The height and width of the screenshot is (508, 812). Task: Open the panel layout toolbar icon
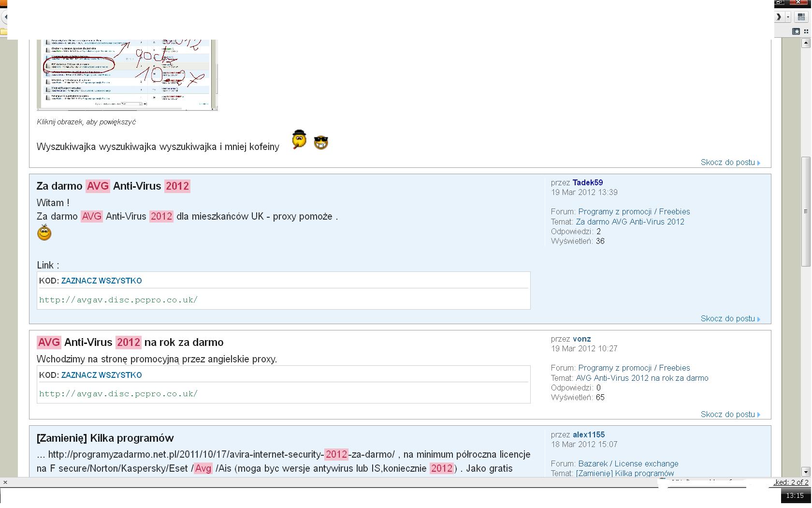click(x=801, y=17)
